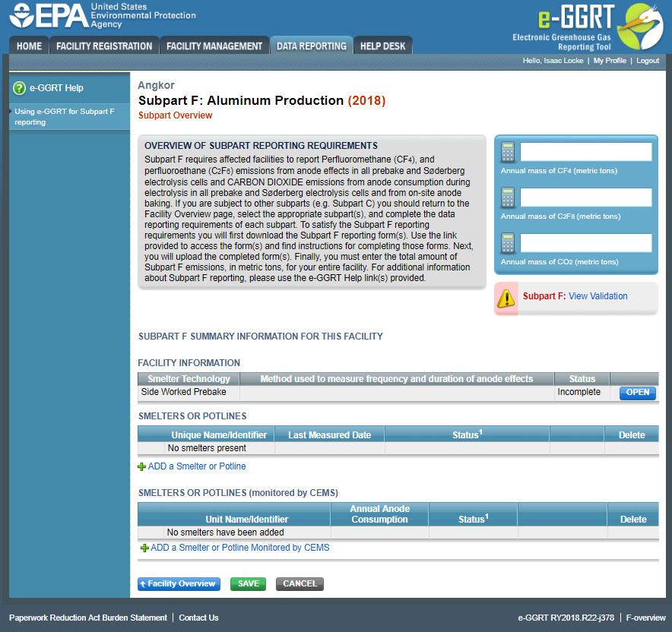
Task: Click calculator icon for CO2 annual mass
Action: pos(508,243)
